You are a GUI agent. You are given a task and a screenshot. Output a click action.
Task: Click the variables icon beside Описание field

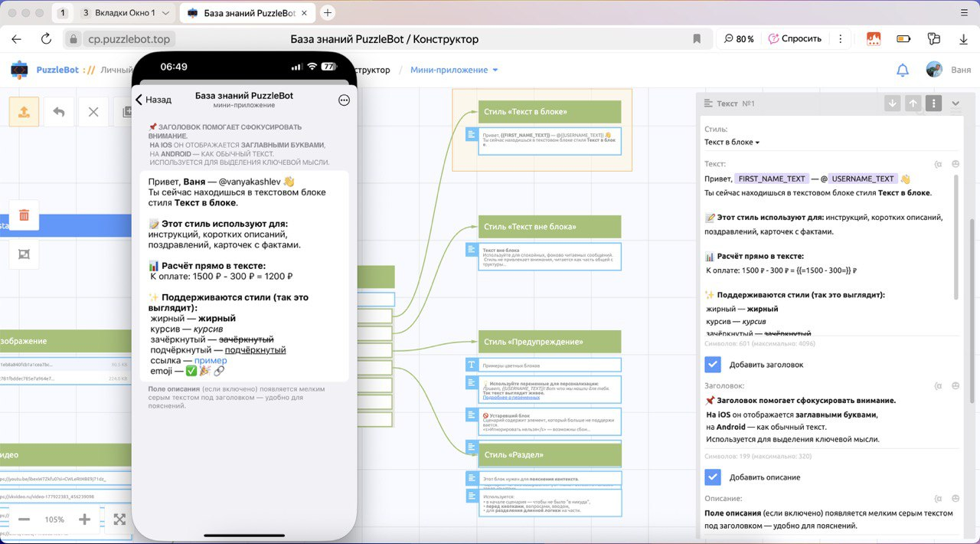click(938, 498)
